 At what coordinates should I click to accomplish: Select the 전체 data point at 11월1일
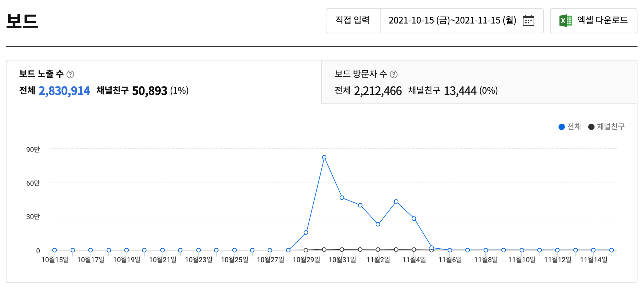click(x=360, y=205)
